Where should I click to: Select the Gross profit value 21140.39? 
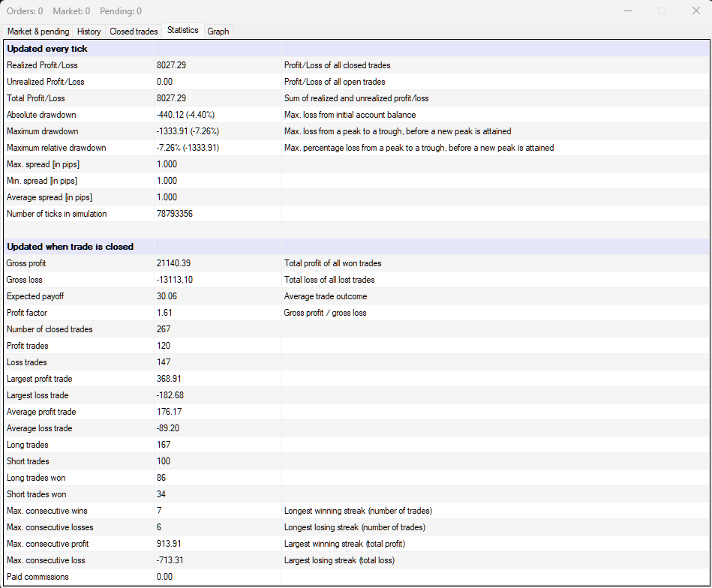coord(173,263)
